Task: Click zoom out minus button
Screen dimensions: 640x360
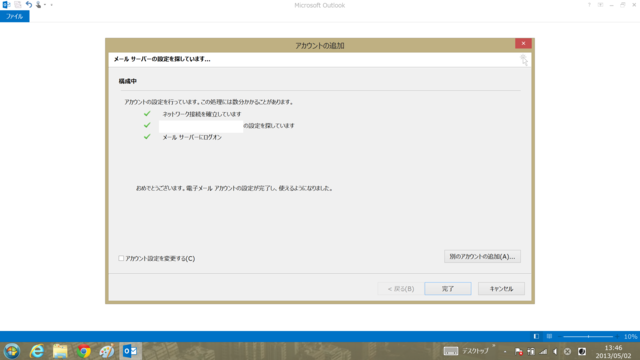Action: [560, 336]
